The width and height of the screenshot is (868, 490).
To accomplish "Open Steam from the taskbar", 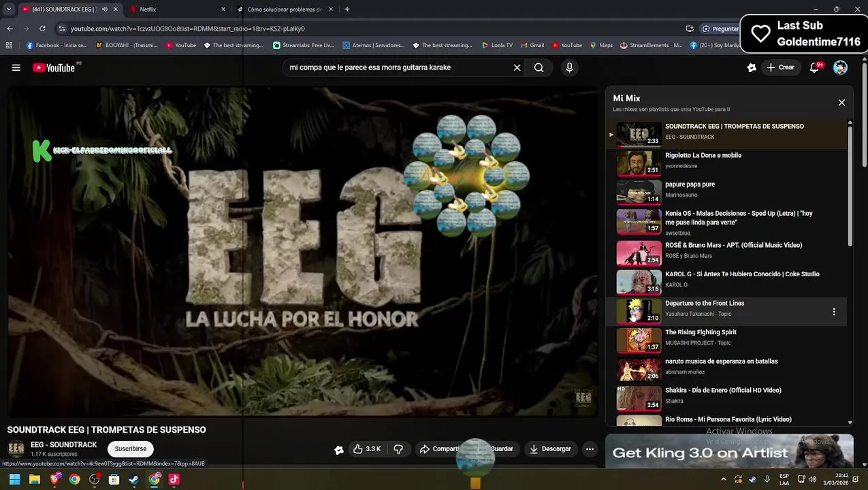I will click(134, 479).
